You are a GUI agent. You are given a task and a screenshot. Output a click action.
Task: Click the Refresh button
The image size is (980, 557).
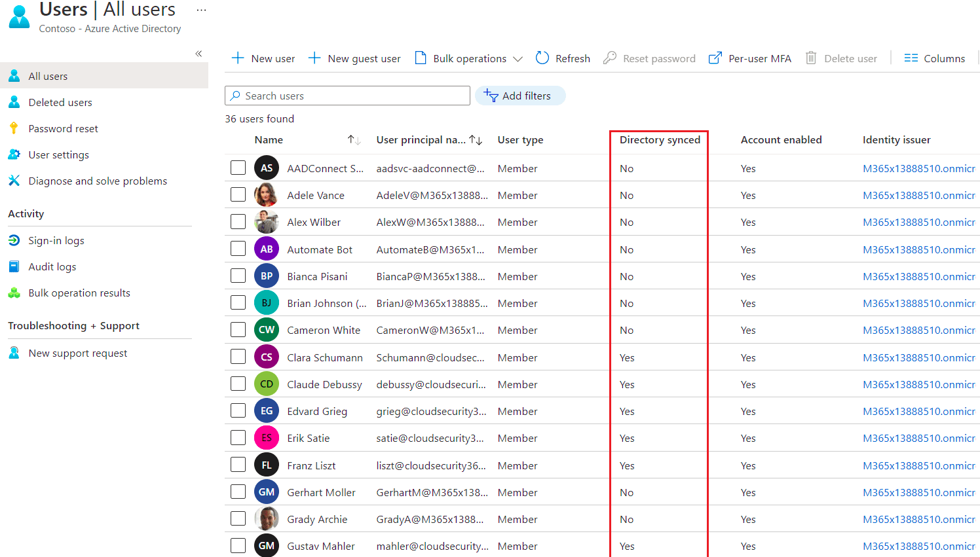pos(563,58)
